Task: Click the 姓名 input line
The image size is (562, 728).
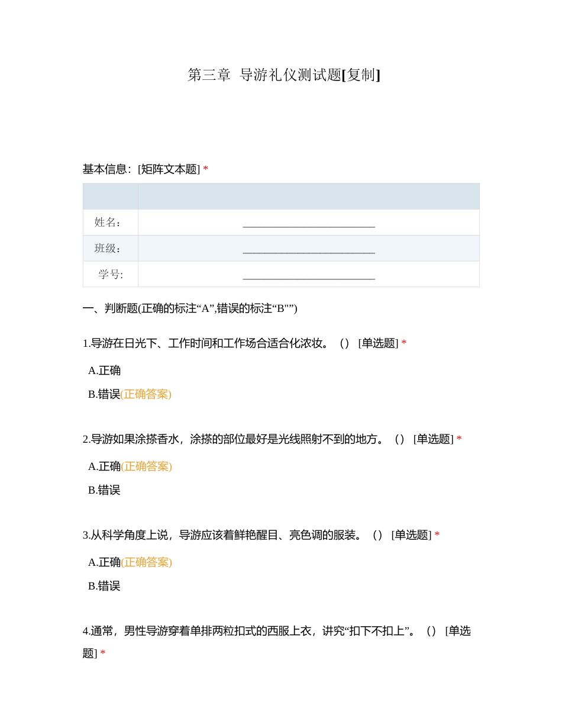Action: pyautogui.click(x=308, y=225)
